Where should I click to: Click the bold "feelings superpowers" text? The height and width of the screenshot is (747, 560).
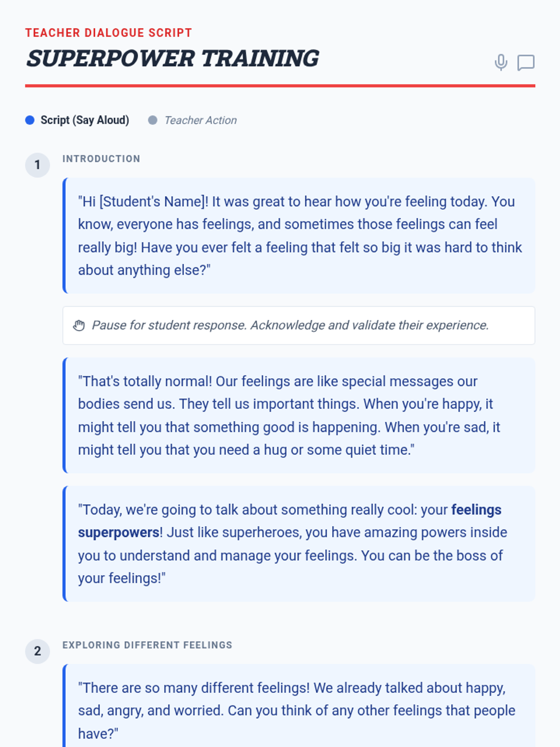tap(476, 510)
